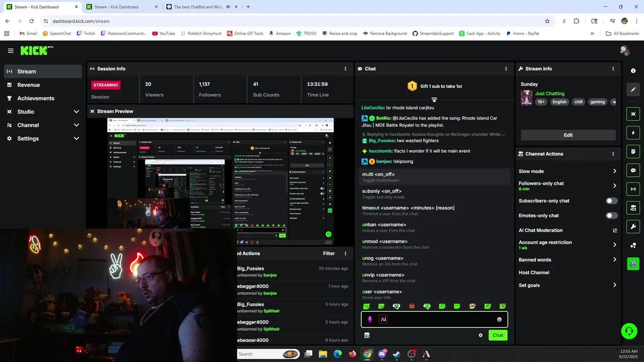Choose the unmod command suggestion
The image size is (644, 362).
(x=434, y=244)
